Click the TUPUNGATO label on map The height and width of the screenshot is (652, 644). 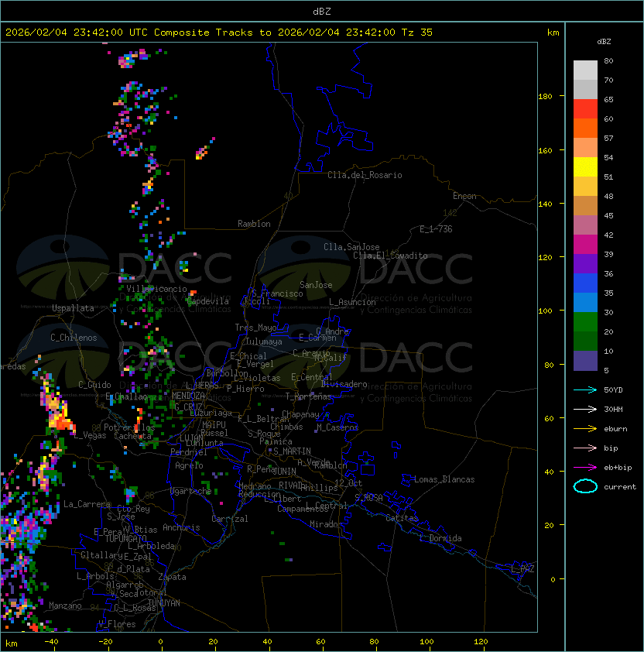tap(126, 538)
